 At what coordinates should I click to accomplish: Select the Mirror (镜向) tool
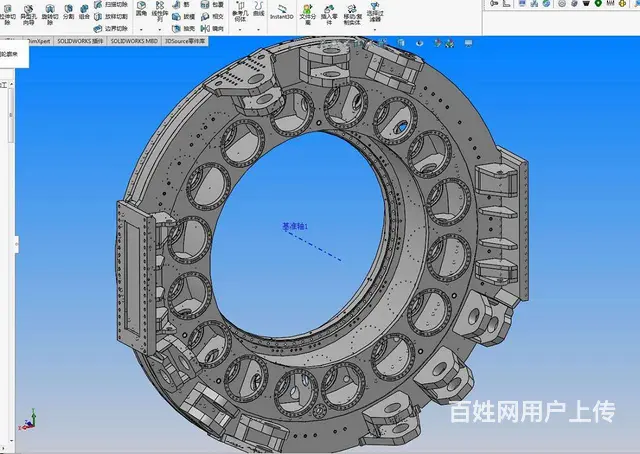[x=212, y=29]
